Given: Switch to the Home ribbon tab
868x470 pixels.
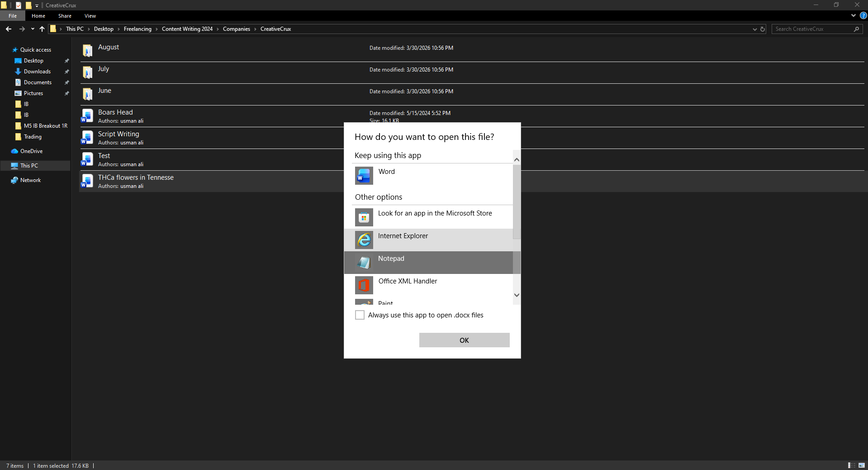Looking at the screenshot, I should point(38,16).
